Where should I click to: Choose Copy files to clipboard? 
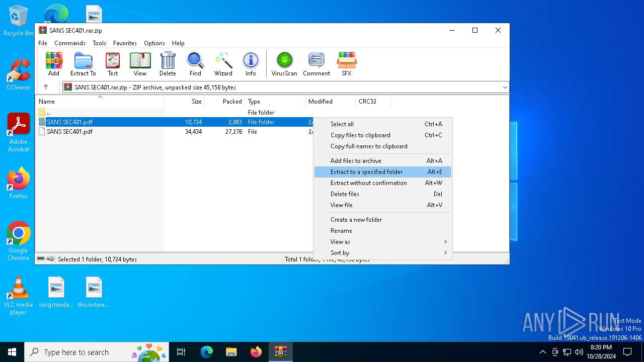(383, 135)
